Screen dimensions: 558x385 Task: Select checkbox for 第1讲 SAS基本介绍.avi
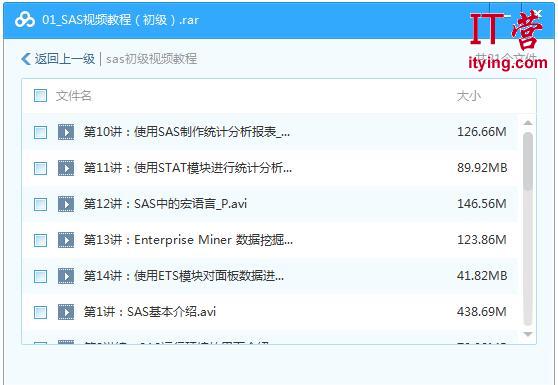(x=40, y=312)
